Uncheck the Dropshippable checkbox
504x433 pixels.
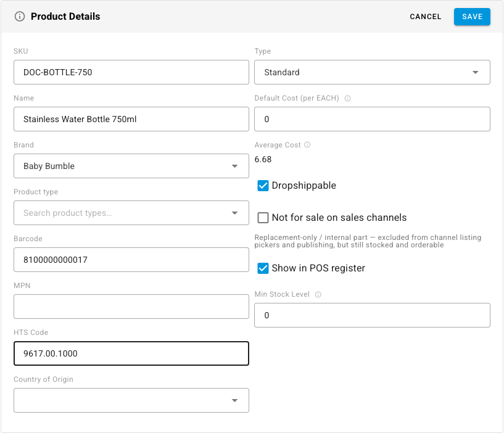point(263,186)
